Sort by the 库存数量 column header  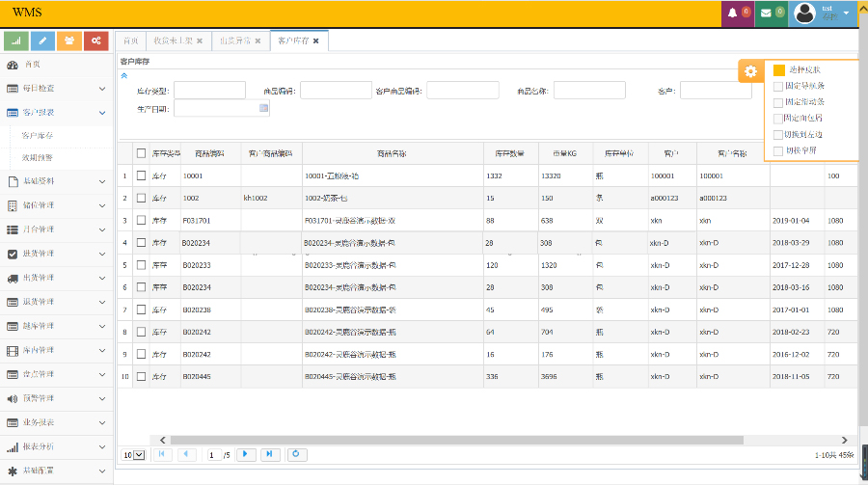tap(510, 153)
